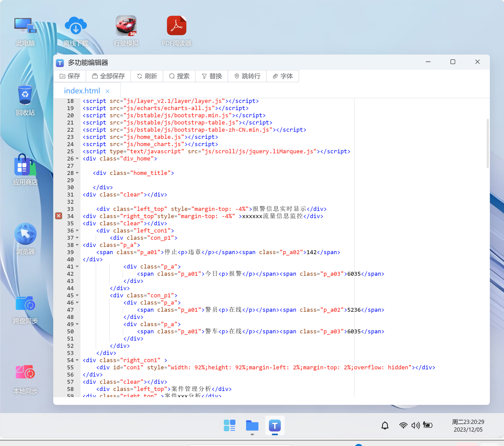Collapse the fold arrow on line 49
504x446 pixels.
(77, 324)
